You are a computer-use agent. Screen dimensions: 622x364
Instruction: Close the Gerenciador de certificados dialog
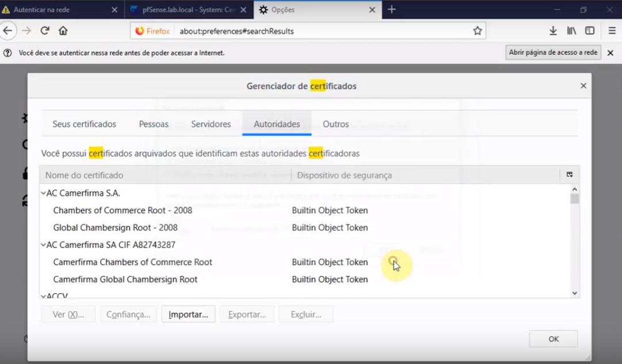click(x=583, y=86)
